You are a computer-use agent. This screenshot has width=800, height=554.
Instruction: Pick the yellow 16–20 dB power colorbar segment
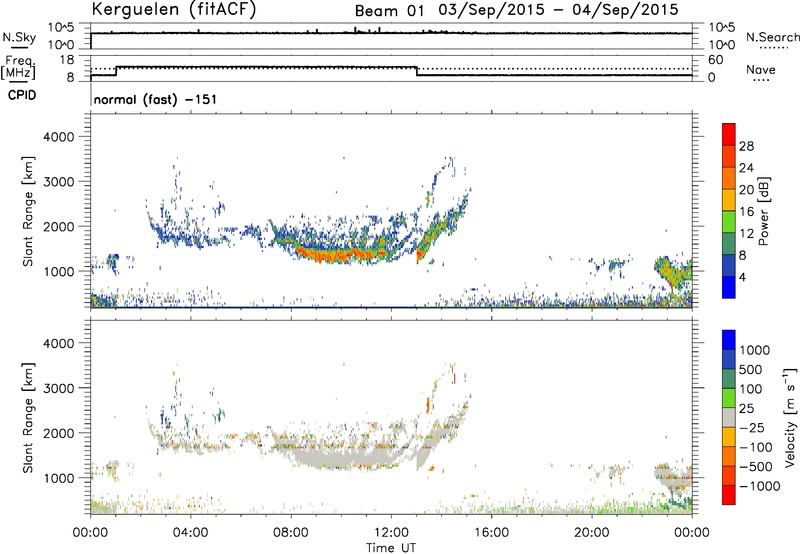point(729,200)
